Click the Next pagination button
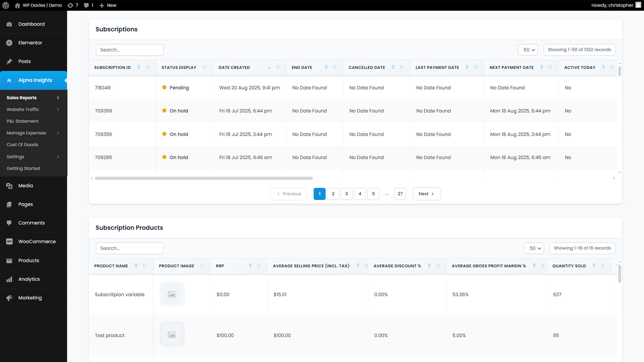 point(426,194)
